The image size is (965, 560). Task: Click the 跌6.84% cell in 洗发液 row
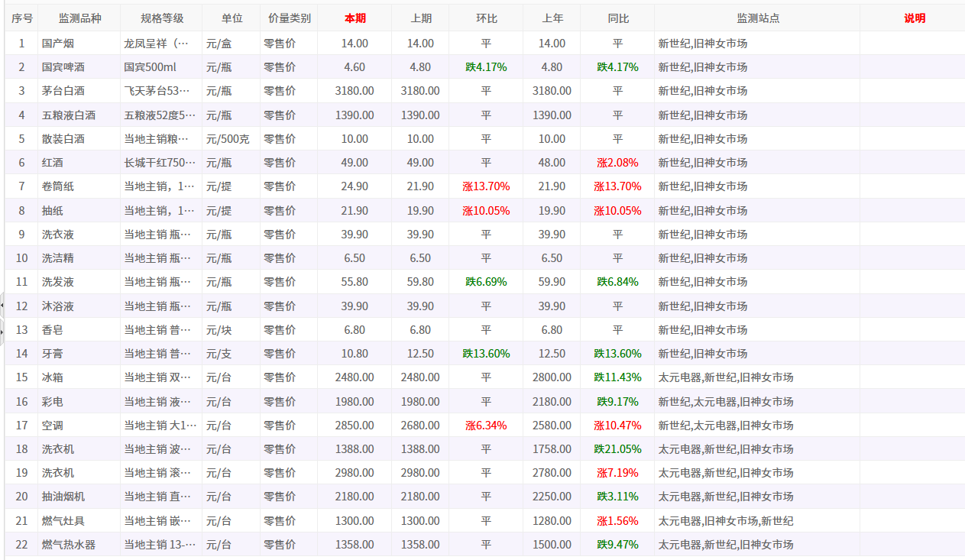point(617,282)
